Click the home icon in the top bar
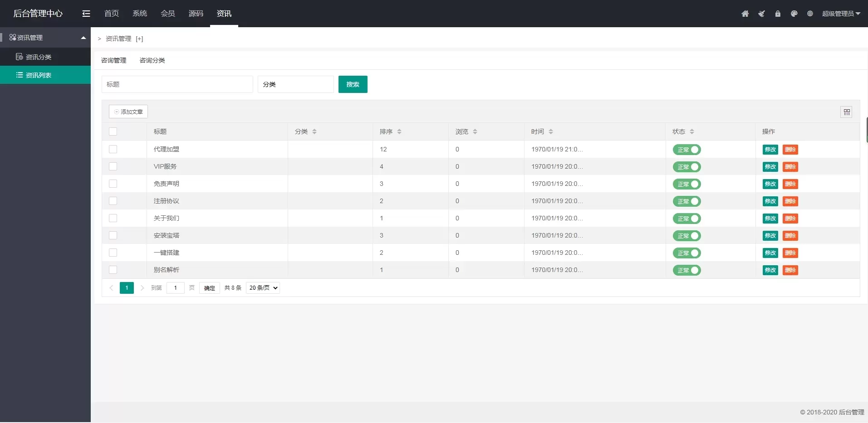 coord(745,14)
